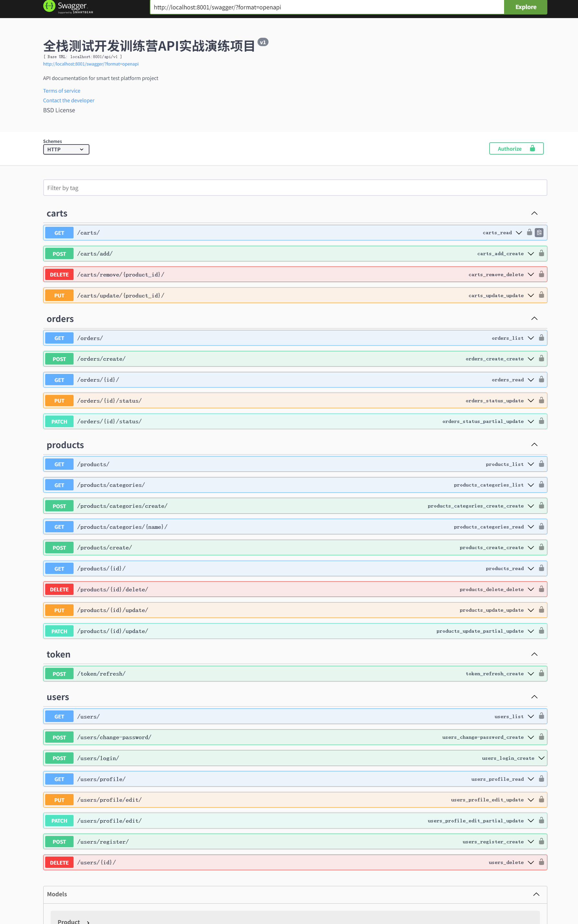Open the DELETE /users/{id}/ path
This screenshot has height=924, width=578.
[96, 862]
